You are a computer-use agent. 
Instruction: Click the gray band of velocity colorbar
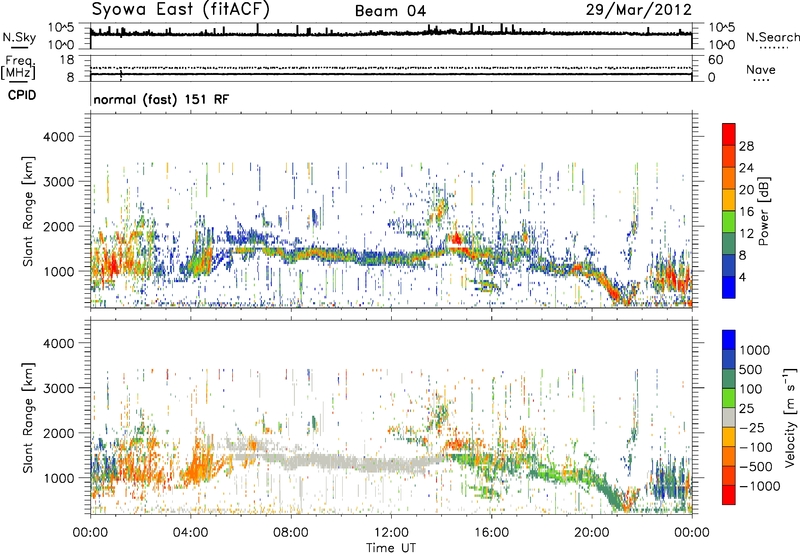(729, 418)
